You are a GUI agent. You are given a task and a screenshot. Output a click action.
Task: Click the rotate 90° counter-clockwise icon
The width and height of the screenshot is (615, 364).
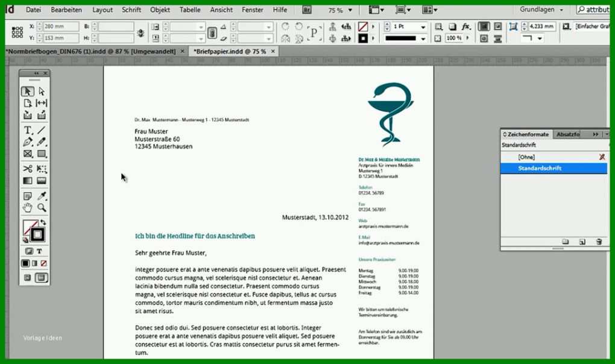click(299, 27)
